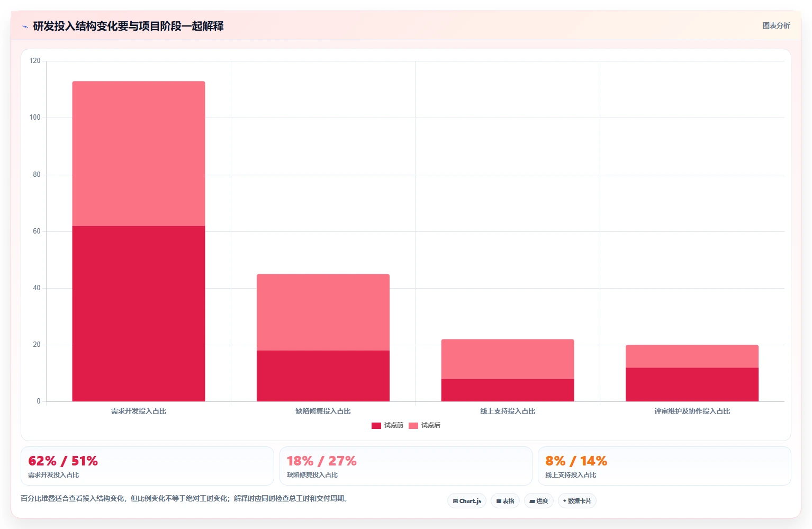The width and height of the screenshot is (812, 529).
Task: Click the light 试点后 segment of 需求开发 bar
Action: coord(139,154)
